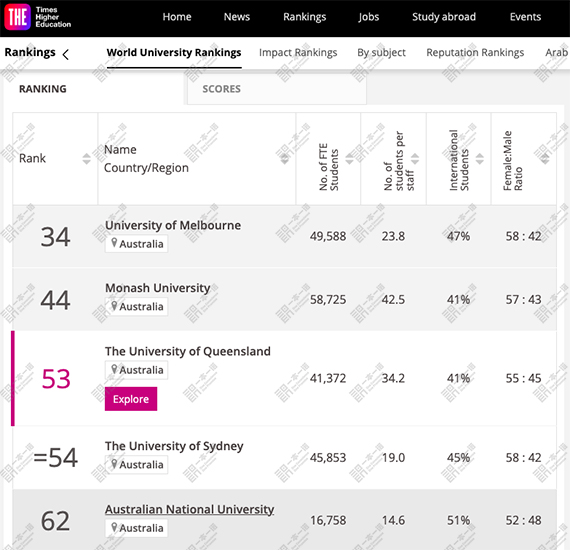
Task: Click location pin for University of Sydney
Action: [x=114, y=464]
